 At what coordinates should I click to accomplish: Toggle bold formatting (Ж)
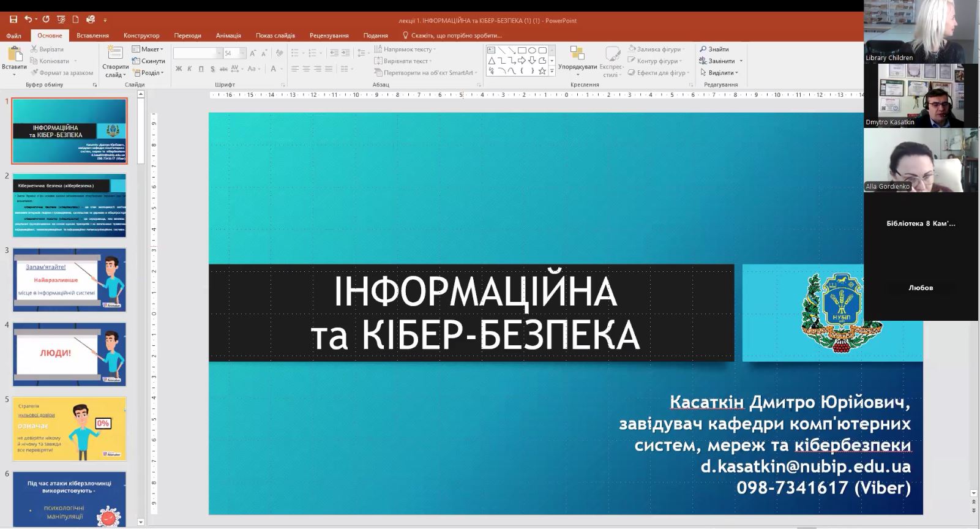click(x=179, y=69)
